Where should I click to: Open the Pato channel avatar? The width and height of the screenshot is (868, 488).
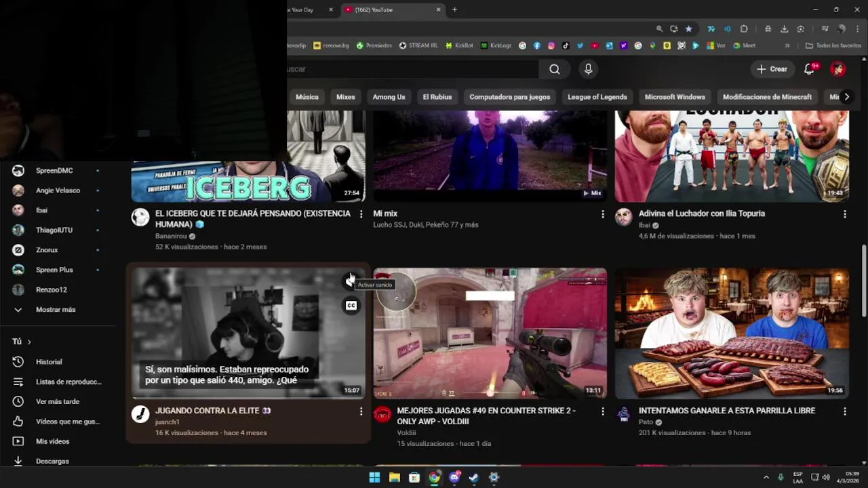pos(624,414)
